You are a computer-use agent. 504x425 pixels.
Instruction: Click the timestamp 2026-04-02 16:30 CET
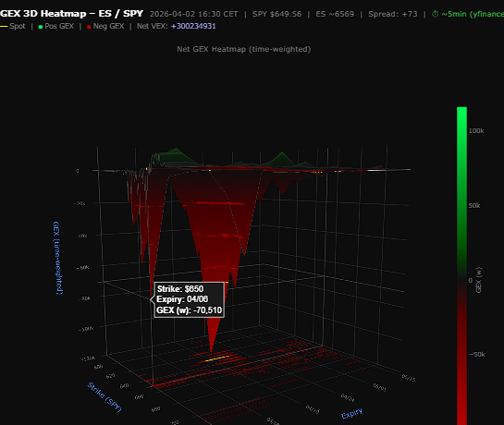(x=194, y=14)
